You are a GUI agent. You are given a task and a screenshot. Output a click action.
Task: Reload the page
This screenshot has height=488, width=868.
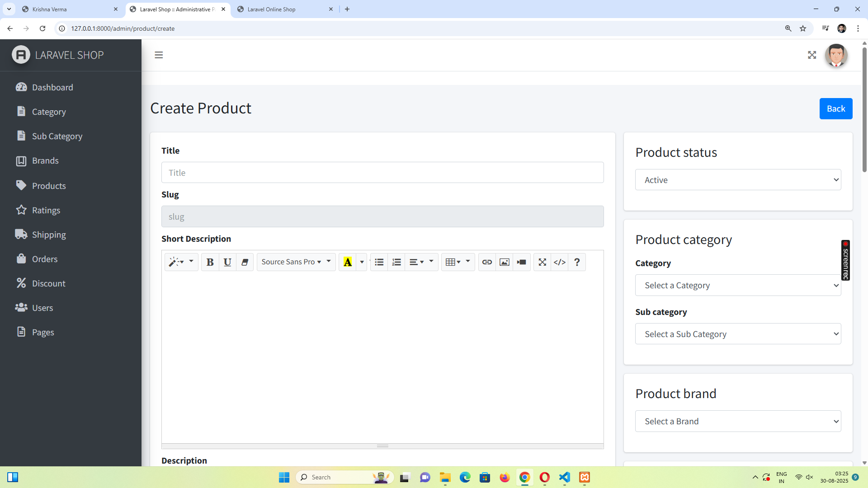(x=42, y=28)
